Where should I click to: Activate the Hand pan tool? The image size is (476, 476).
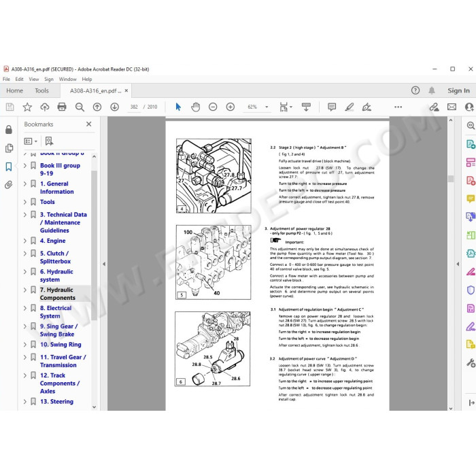point(196,107)
